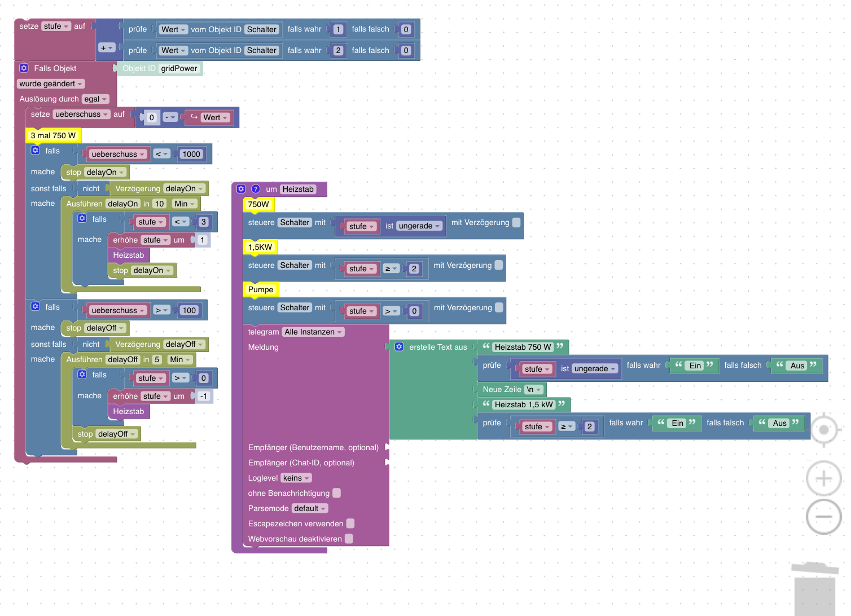Edit the 100 threshold number field
The height and width of the screenshot is (616, 851).
tap(189, 310)
